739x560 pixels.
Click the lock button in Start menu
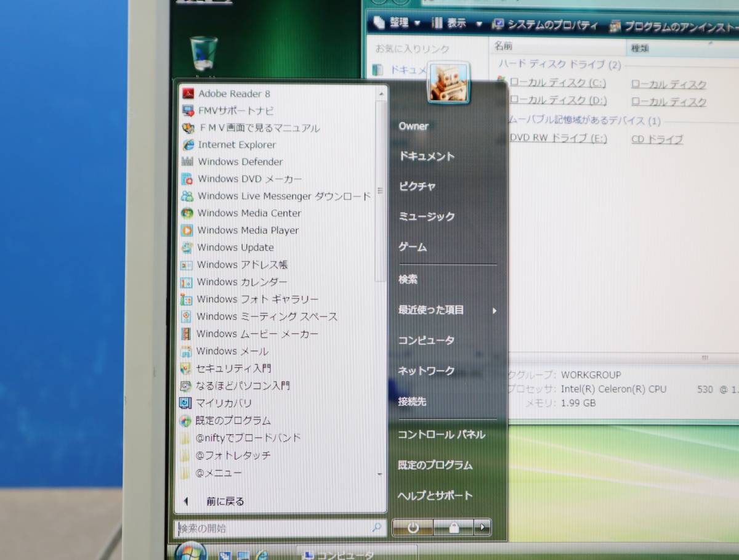click(454, 527)
